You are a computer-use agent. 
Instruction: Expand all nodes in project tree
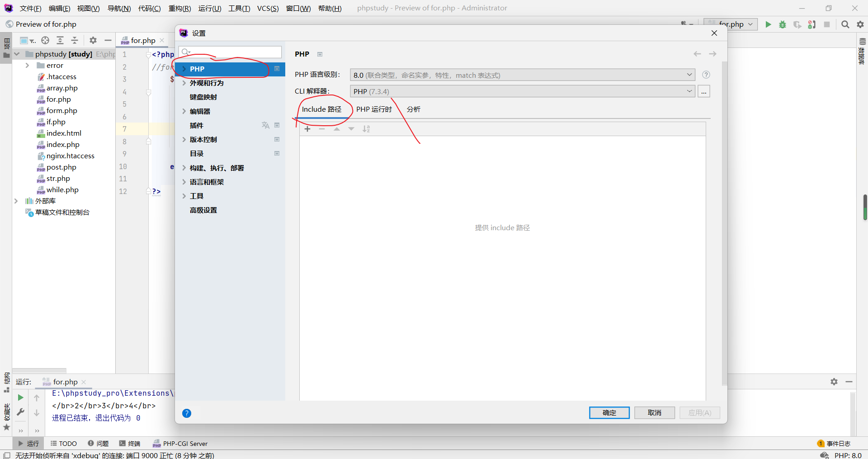point(60,40)
